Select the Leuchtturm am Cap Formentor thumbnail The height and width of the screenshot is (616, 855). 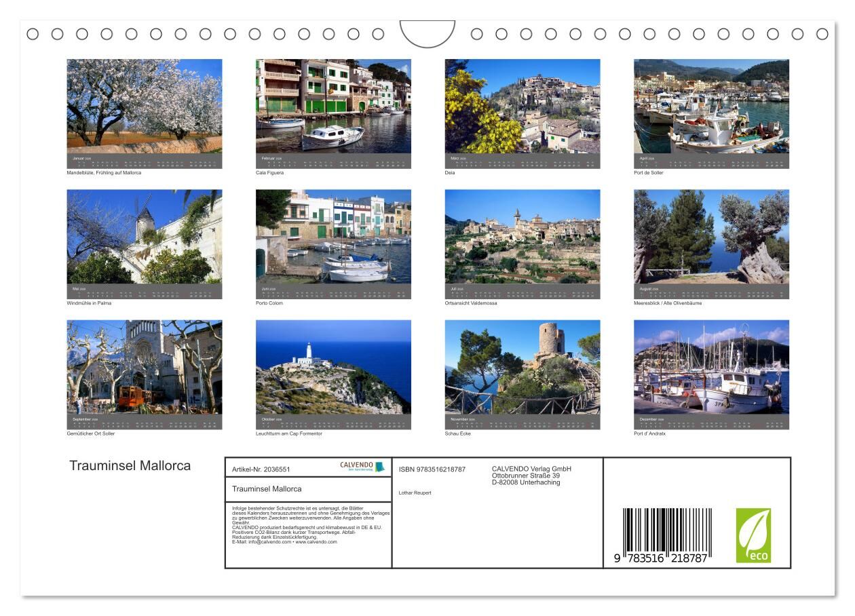pos(333,367)
